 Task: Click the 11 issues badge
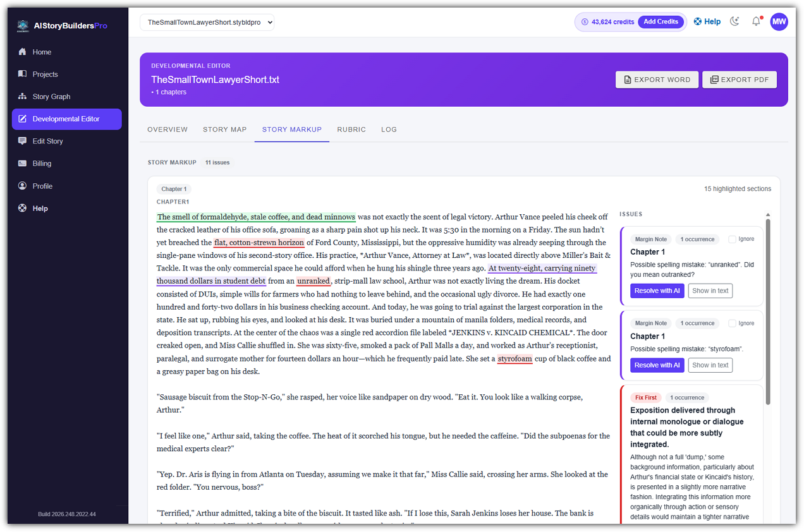[x=217, y=162]
